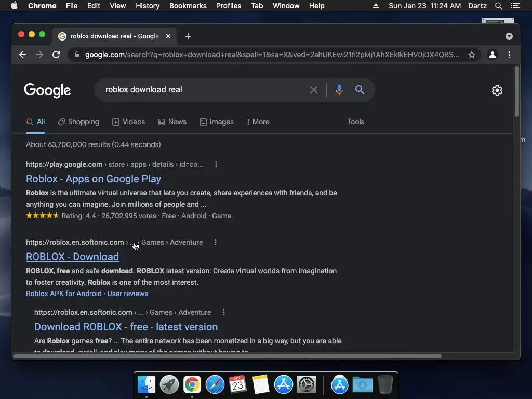Open Finder from the dock
Viewport: 532px width, 399px height.
(x=147, y=385)
